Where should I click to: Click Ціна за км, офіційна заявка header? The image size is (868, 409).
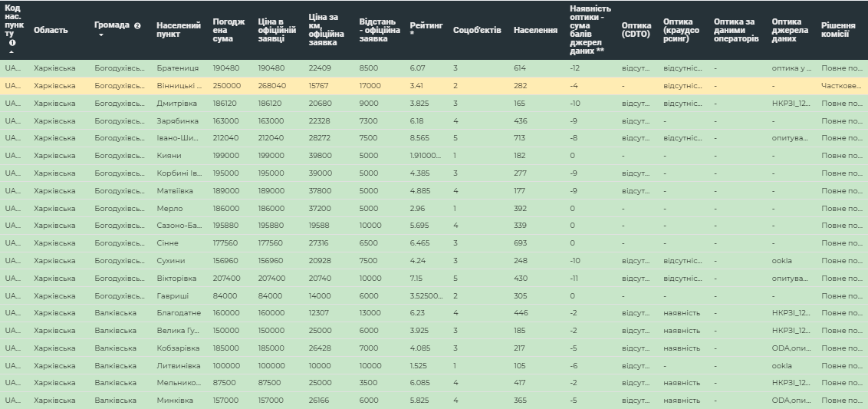click(x=327, y=30)
